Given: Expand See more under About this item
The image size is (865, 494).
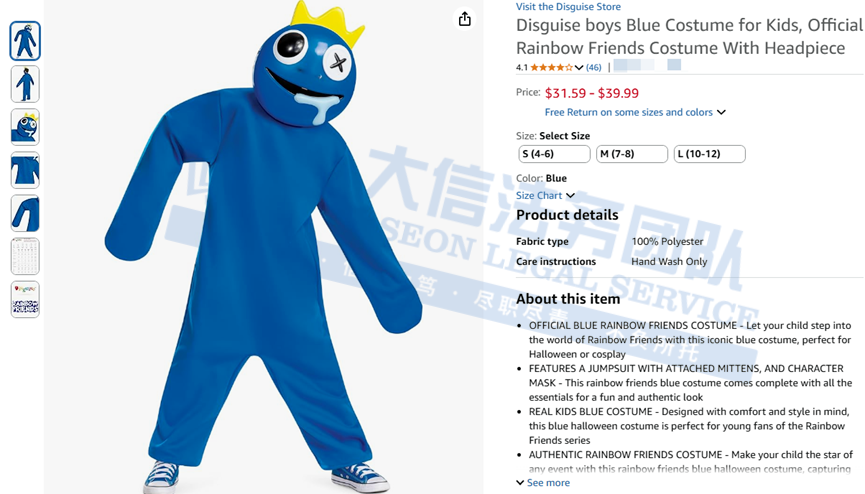Looking at the screenshot, I should click(x=543, y=482).
